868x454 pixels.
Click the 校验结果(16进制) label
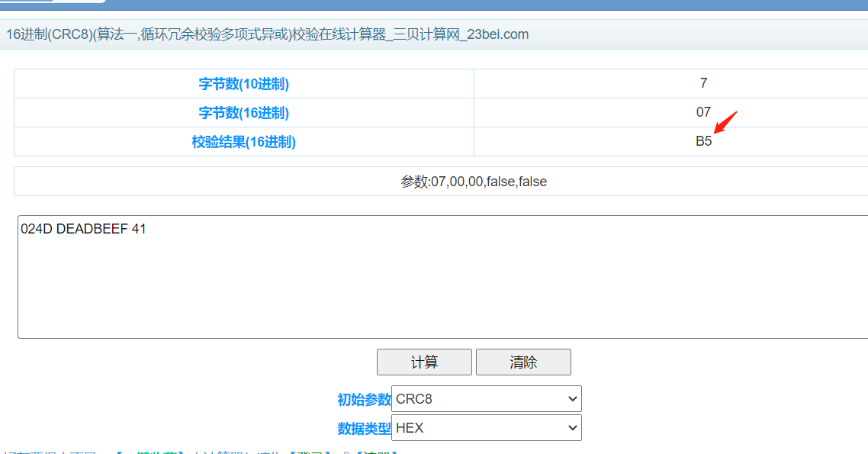[243, 142]
